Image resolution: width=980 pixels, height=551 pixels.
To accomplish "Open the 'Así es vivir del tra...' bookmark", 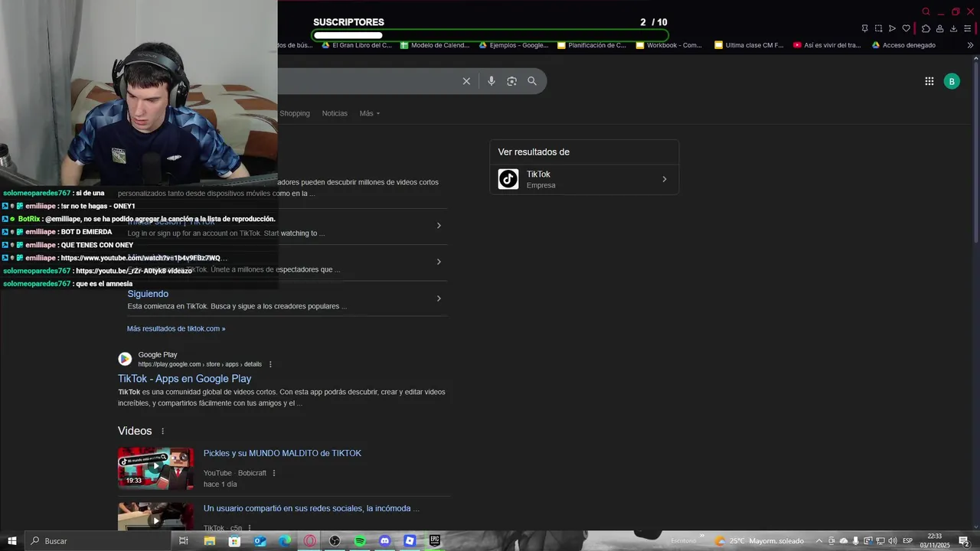I will tap(827, 45).
